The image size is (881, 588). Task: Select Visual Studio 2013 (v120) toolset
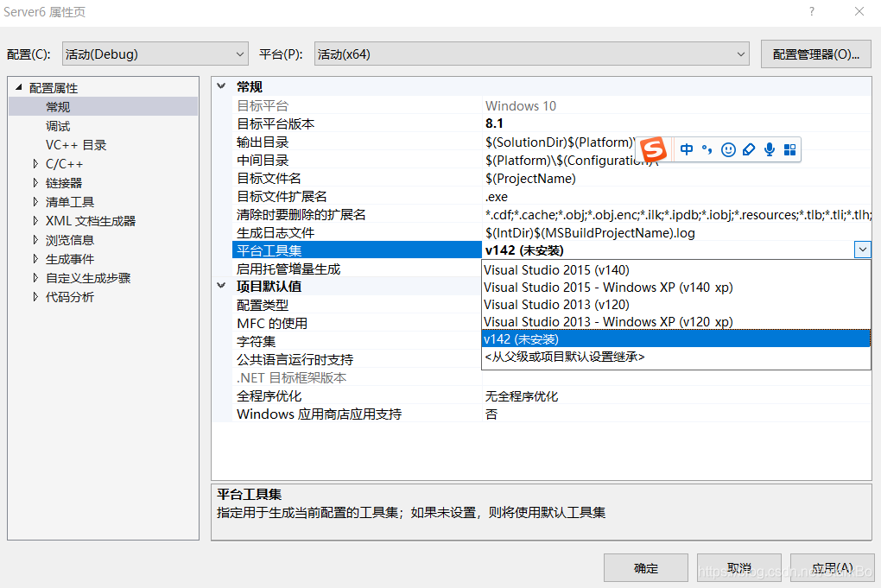676,305
